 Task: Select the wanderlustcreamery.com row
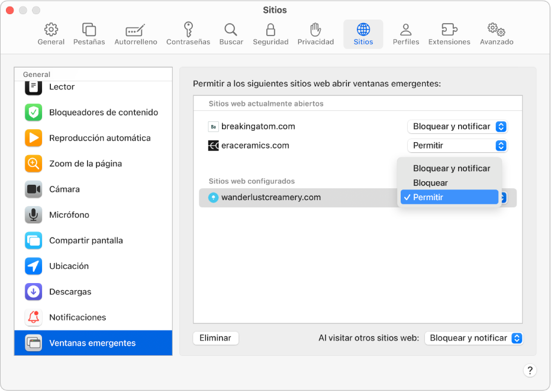296,198
